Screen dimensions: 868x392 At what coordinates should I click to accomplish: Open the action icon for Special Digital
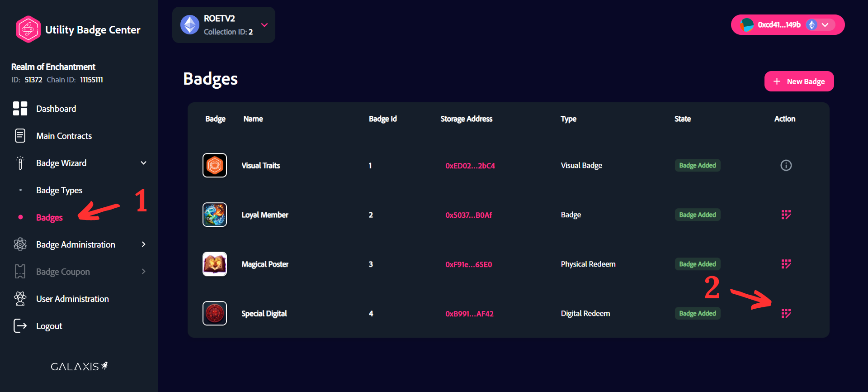[786, 313]
